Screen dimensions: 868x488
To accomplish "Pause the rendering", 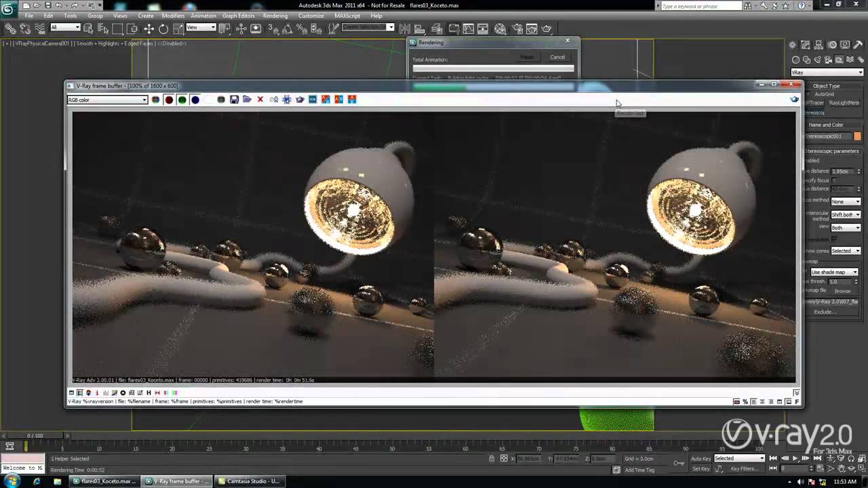I will [x=527, y=57].
